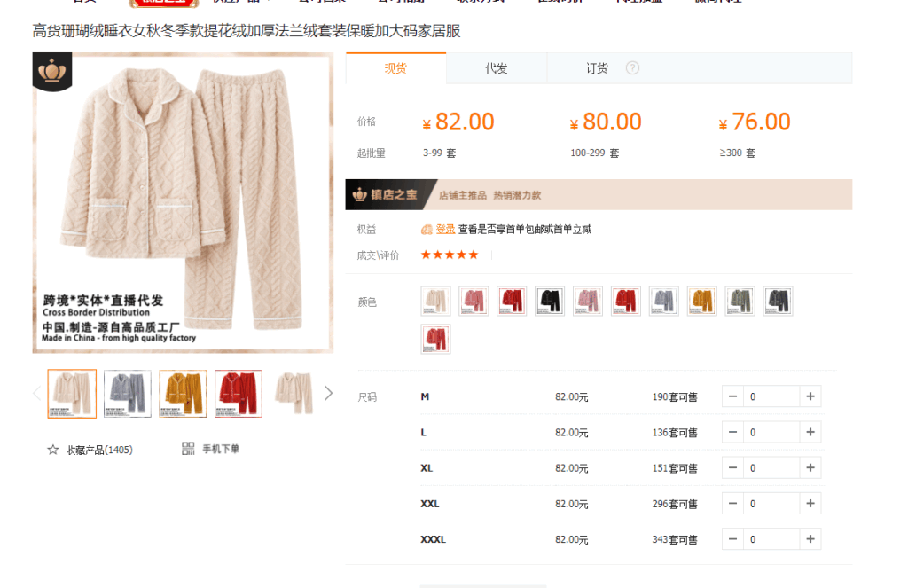Click the crown icon in the 镇店之宝 banner
Screen dimensions: 908x588
pyautogui.click(x=360, y=194)
